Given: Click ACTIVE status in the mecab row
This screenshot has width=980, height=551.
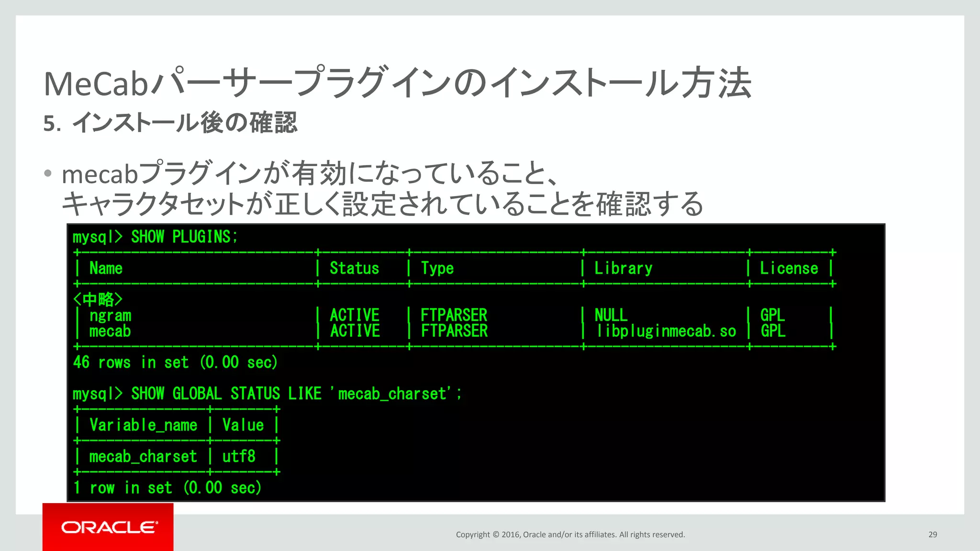Looking at the screenshot, I should point(355,331).
